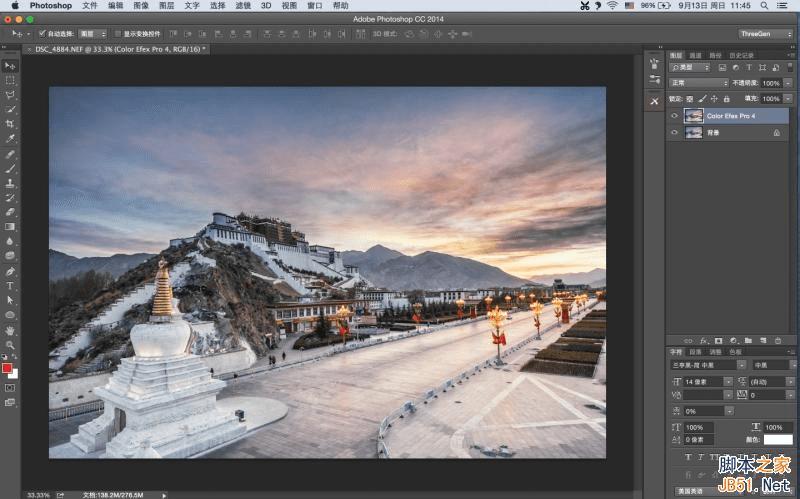Select the Clone Stamp tool
Viewport: 800px width, 499px height.
[x=10, y=183]
